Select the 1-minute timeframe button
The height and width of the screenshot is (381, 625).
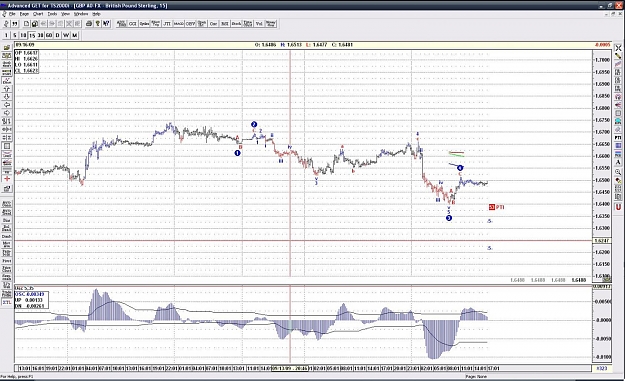pyautogui.click(x=6, y=35)
